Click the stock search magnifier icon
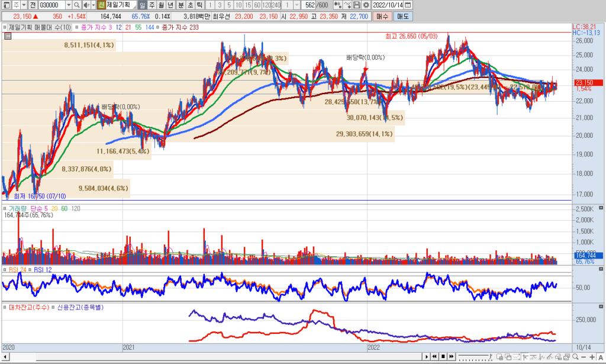This screenshot has width=606, height=364. click(x=77, y=5)
